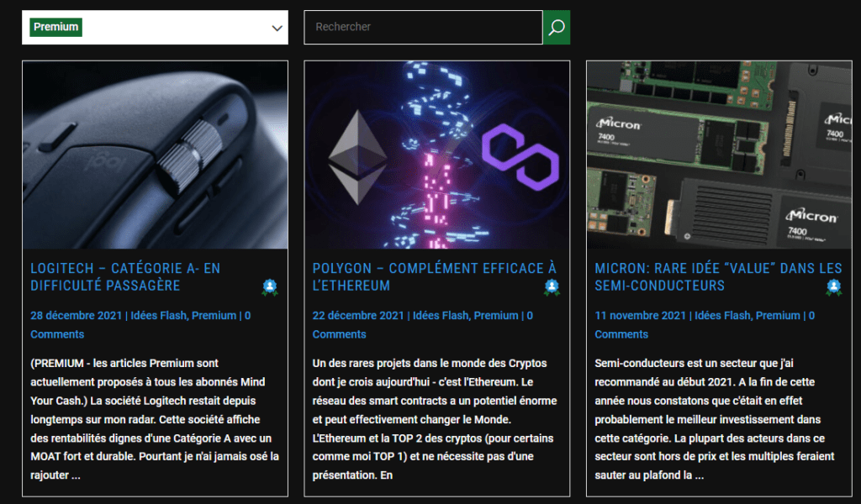
Task: Select the Premium tag in the filter box
Action: pos(56,27)
